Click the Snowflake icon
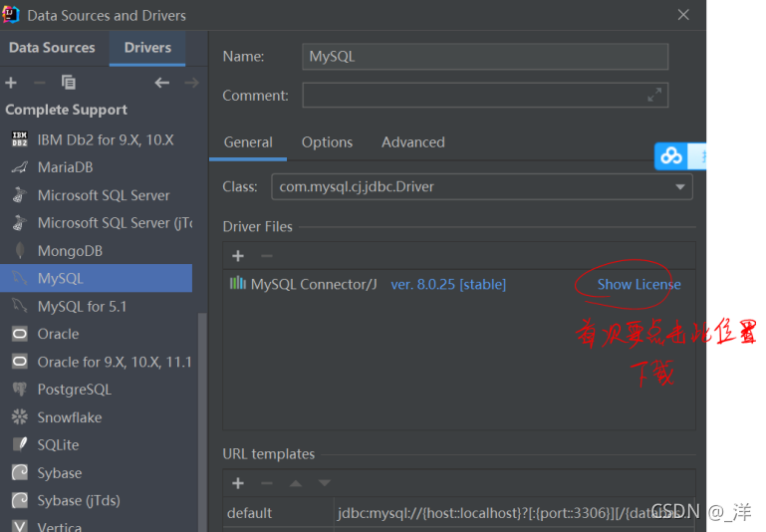This screenshot has height=532, width=766. [x=20, y=416]
